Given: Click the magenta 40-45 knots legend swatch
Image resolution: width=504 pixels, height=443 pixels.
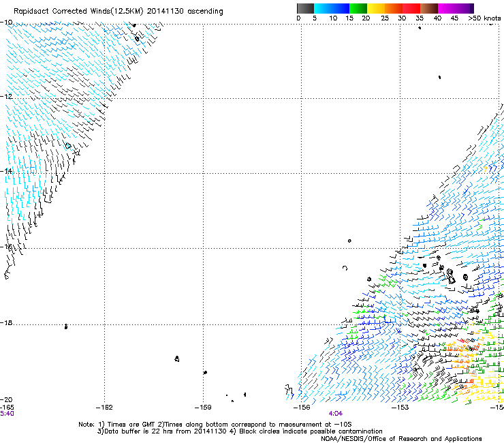Looking at the screenshot, I should point(447,8).
